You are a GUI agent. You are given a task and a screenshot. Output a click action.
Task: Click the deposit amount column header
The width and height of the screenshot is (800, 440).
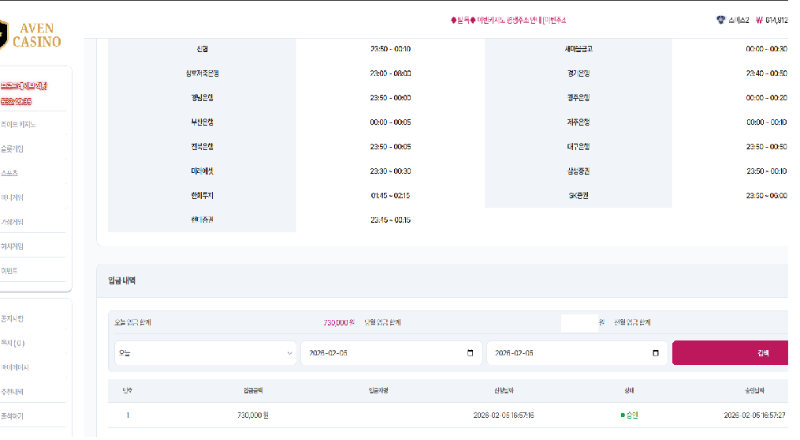[253, 390]
